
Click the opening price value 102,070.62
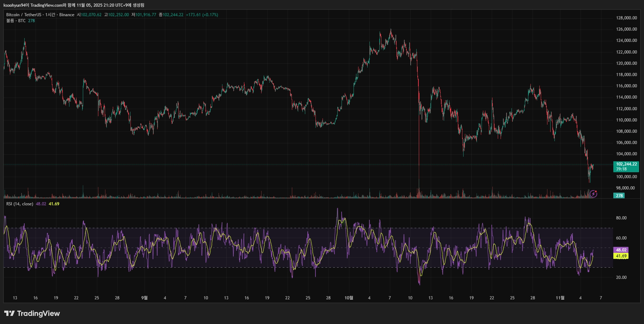pos(91,15)
